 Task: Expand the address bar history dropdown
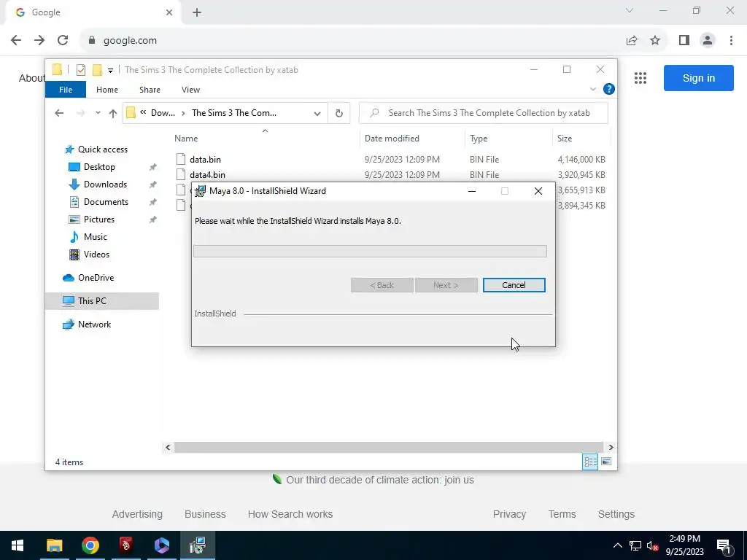click(x=317, y=113)
